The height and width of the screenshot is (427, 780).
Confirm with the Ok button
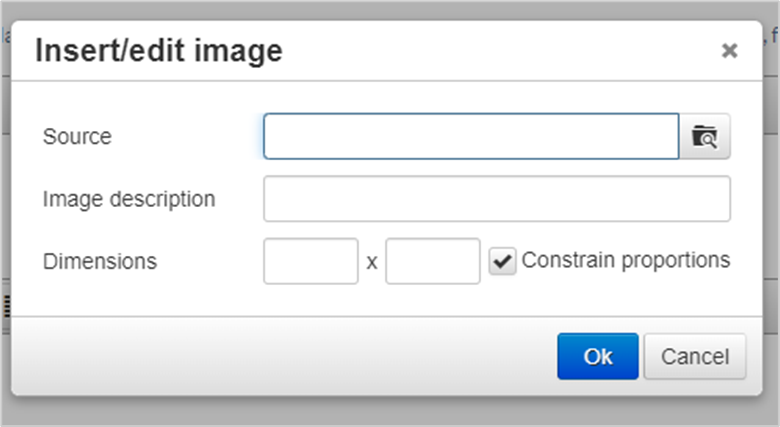point(598,356)
